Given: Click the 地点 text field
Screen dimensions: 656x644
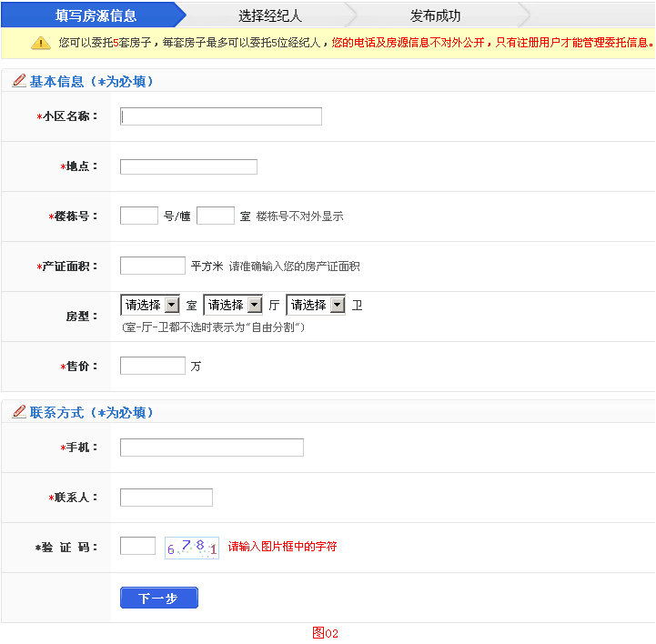Looking at the screenshot, I should 188,166.
